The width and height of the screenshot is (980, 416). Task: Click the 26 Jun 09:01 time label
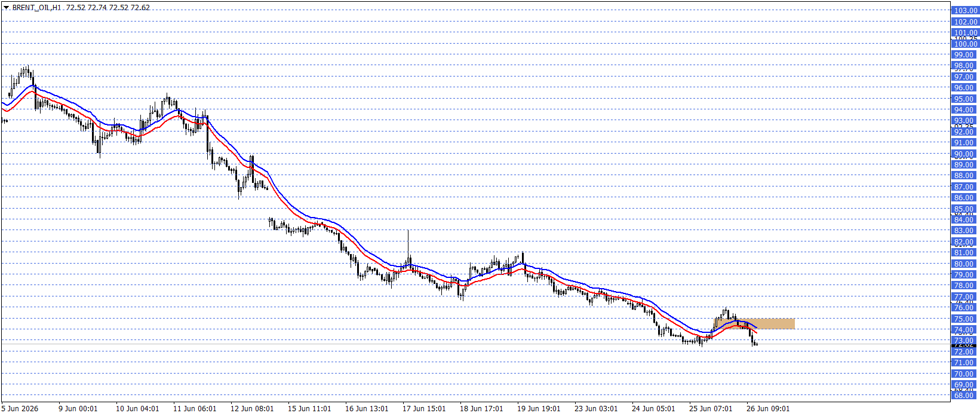pos(768,409)
